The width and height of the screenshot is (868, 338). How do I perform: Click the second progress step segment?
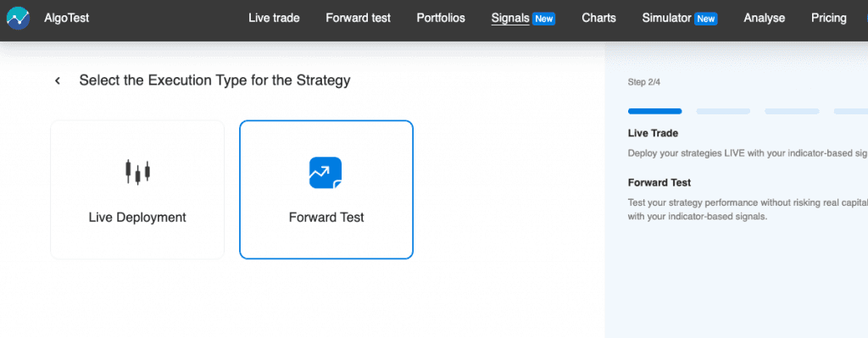(x=723, y=111)
